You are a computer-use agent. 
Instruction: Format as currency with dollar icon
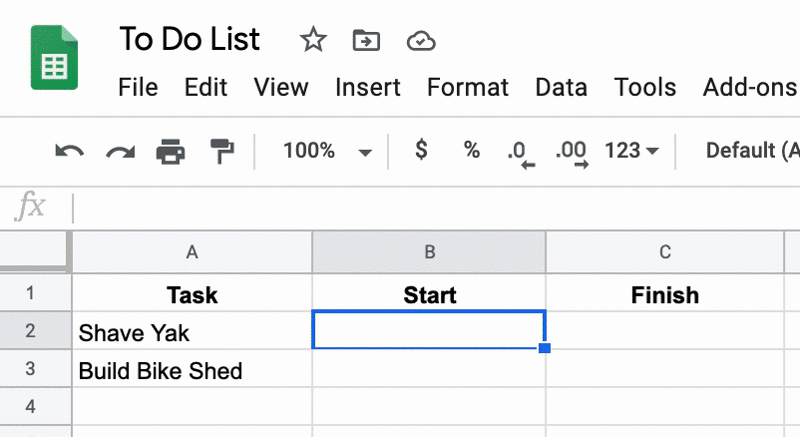pos(421,150)
